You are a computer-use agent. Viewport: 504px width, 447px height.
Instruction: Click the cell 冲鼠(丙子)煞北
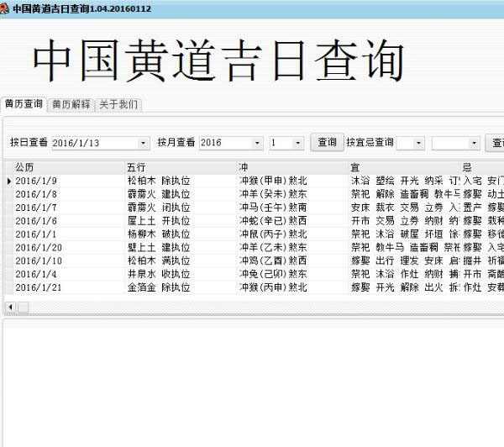(x=291, y=234)
